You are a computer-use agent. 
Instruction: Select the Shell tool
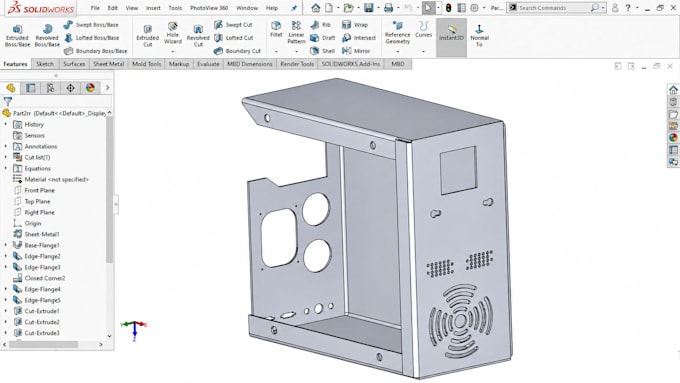322,51
